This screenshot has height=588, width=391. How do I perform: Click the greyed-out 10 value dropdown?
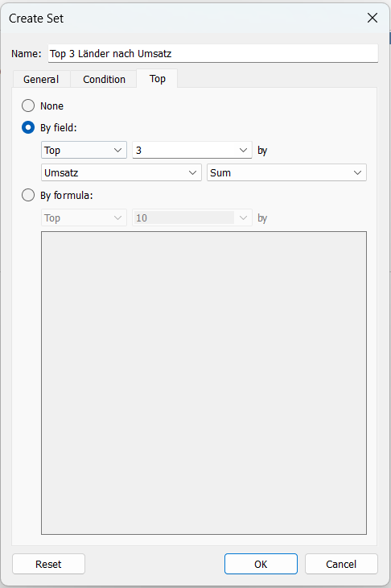[192, 217]
